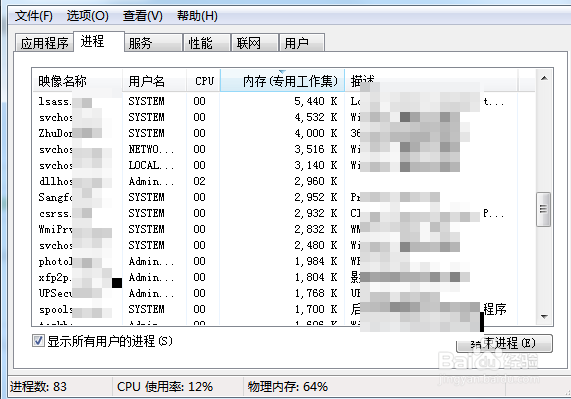Click memory value 3,516 K
571x399 pixels.
coord(316,149)
